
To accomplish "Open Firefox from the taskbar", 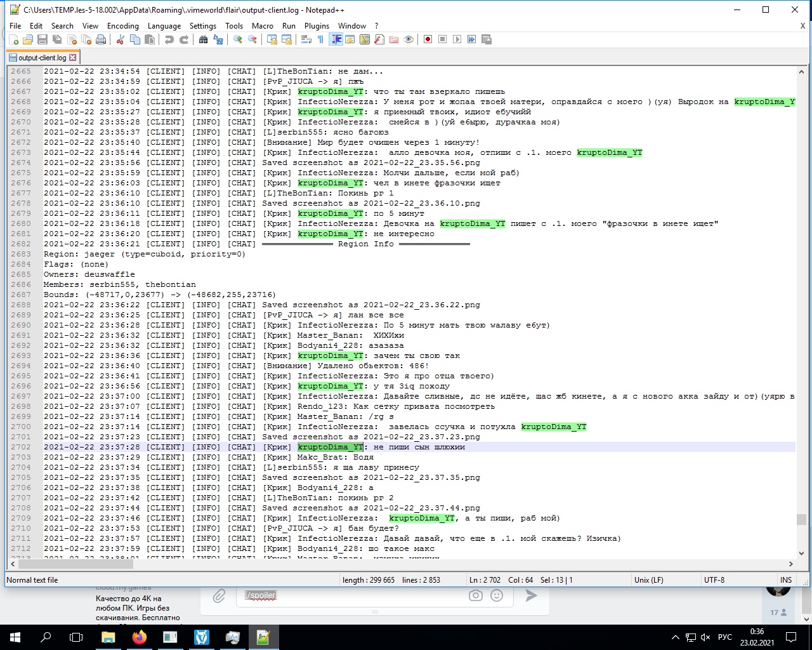I will tap(140, 637).
